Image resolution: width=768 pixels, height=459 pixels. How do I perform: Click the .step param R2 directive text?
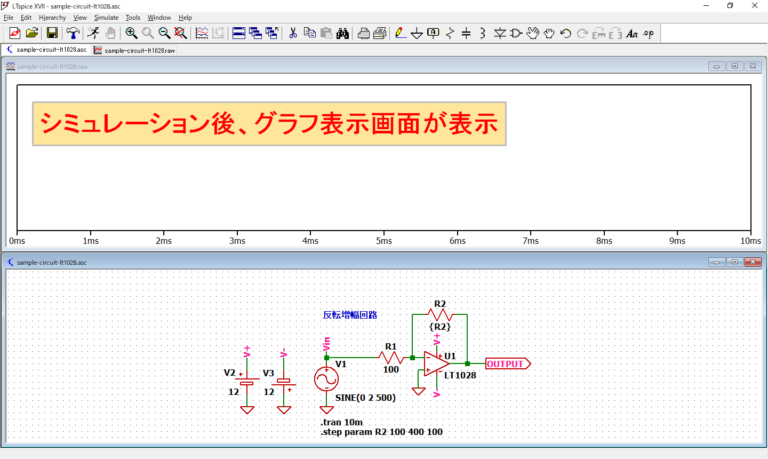(x=381, y=432)
